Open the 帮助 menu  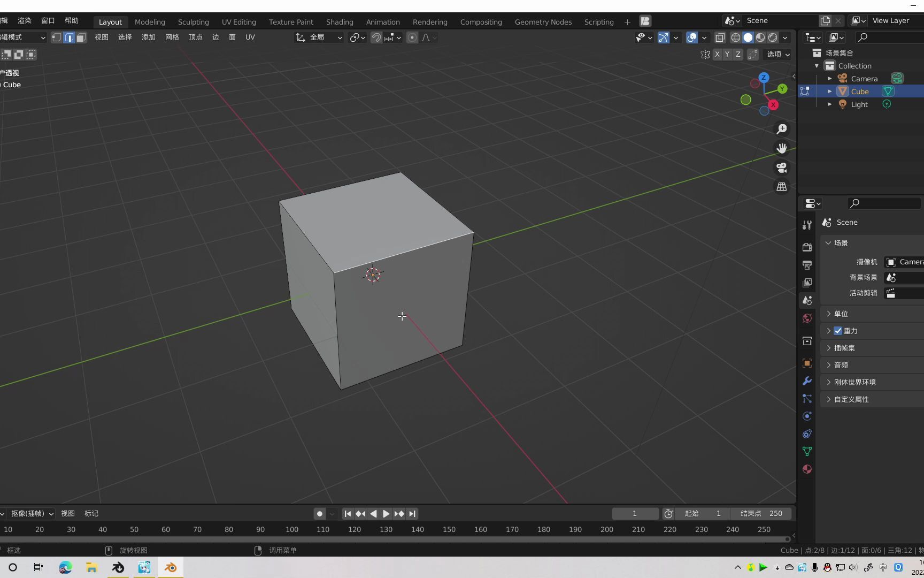72,20
